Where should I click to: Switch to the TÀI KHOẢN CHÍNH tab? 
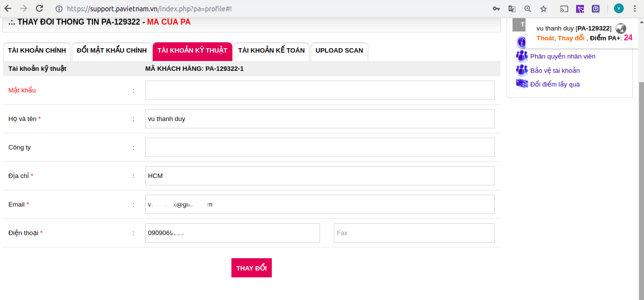37,51
